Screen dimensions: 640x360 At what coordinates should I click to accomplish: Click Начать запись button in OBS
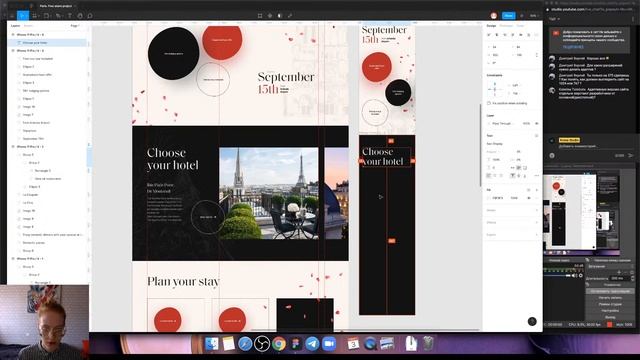(x=610, y=298)
